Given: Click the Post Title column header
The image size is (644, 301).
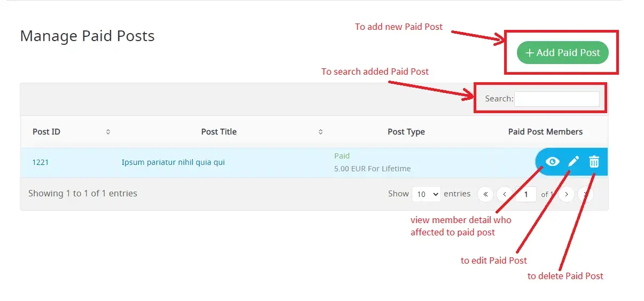Looking at the screenshot, I should (x=218, y=132).
